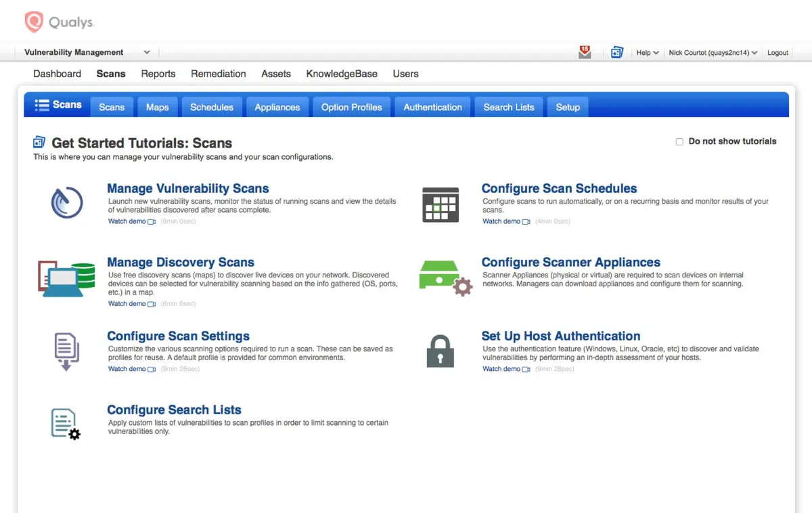This screenshot has width=812, height=513.
Task: Open Users in main navigation
Action: [406, 74]
